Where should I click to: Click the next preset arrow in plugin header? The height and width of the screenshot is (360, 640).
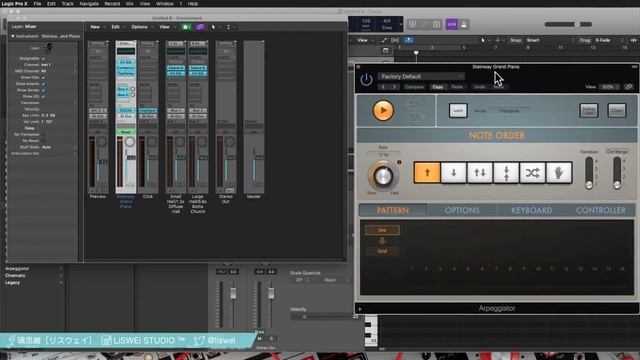[394, 87]
